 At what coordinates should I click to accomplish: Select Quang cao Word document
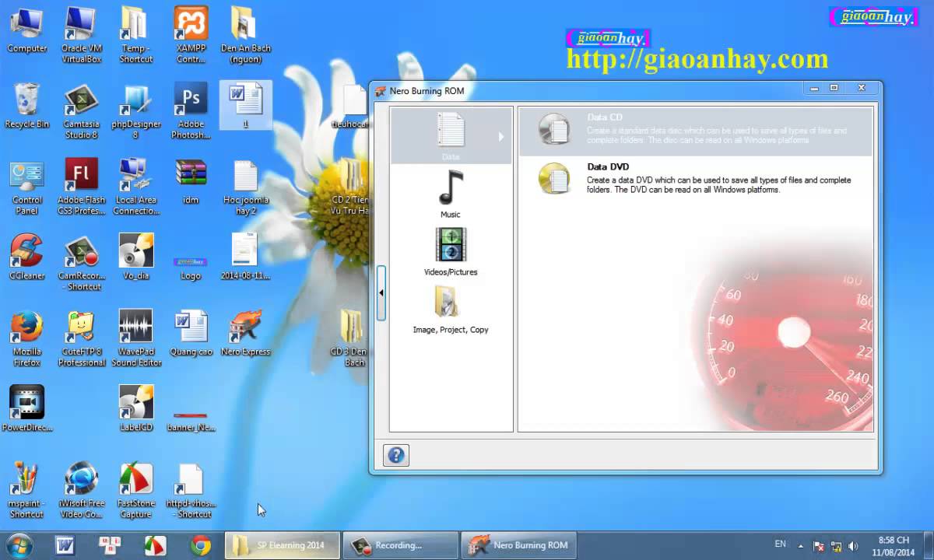[x=191, y=333]
